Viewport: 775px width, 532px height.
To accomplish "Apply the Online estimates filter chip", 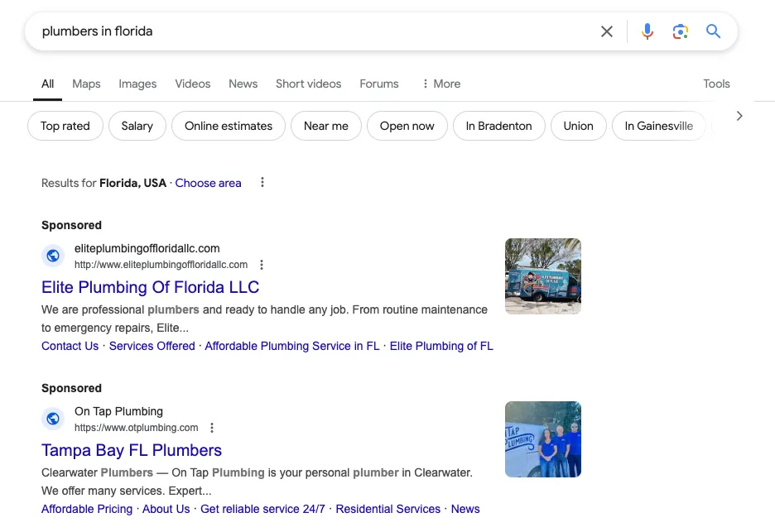I will click(229, 126).
